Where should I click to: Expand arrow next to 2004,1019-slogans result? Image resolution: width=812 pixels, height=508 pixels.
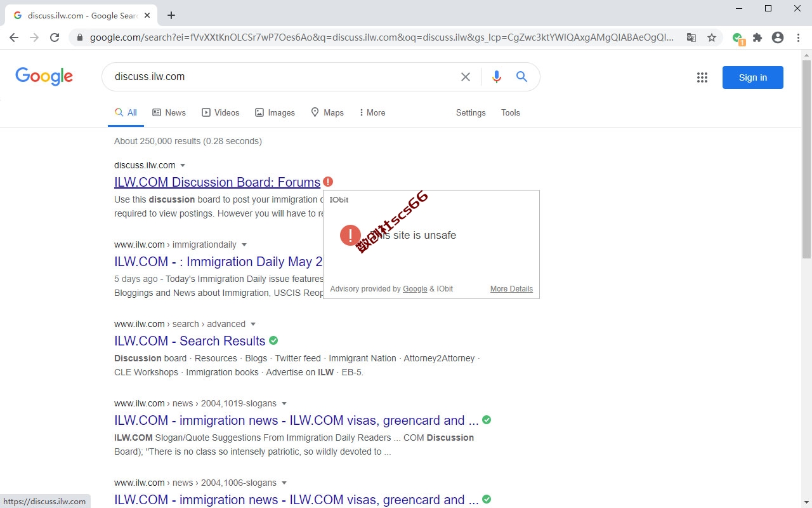point(284,404)
